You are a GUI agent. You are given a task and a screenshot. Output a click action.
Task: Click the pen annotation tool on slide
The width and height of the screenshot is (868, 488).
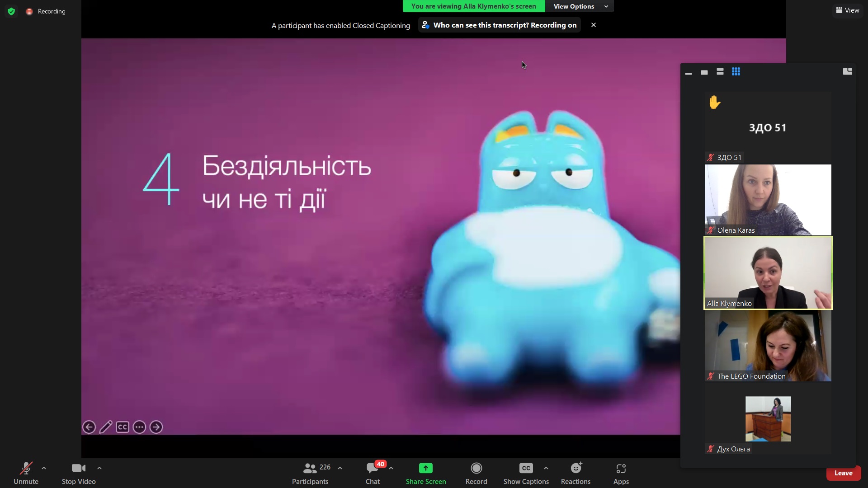point(106,427)
